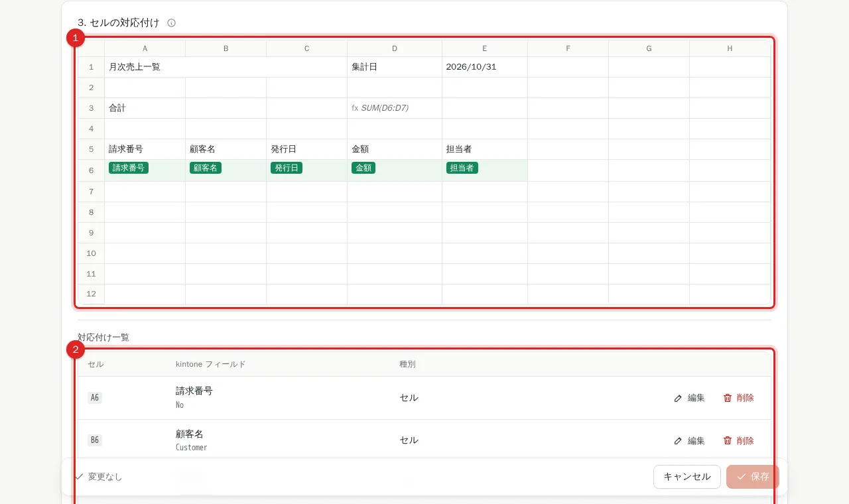Select column header D
This screenshot has height=504, width=849.
click(395, 48)
